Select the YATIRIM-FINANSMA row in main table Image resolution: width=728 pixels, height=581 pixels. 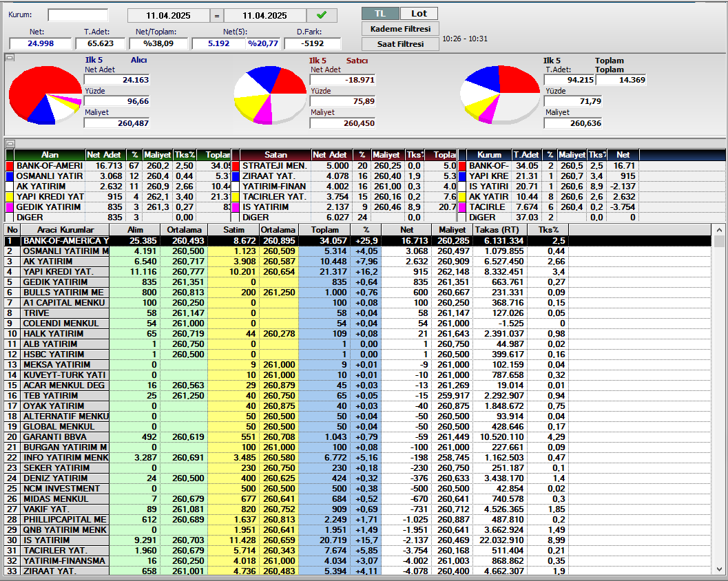click(357, 560)
